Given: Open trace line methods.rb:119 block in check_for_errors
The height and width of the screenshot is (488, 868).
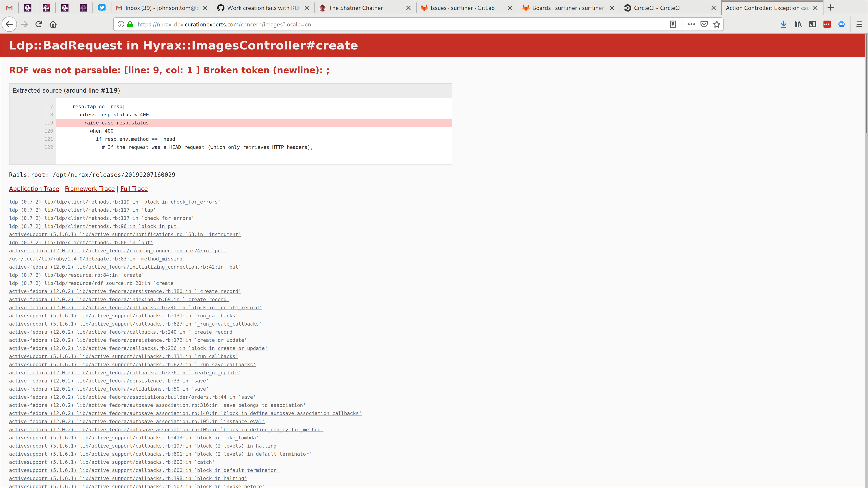Looking at the screenshot, I should tap(115, 202).
